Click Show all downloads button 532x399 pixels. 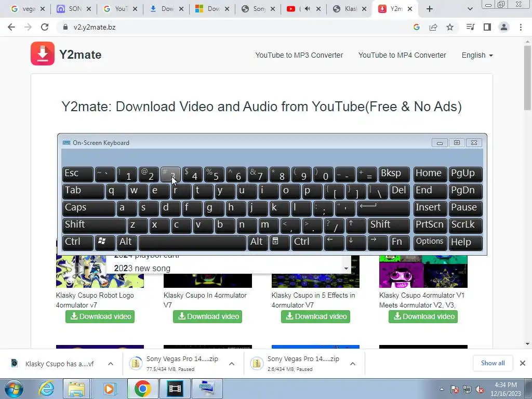click(x=493, y=363)
